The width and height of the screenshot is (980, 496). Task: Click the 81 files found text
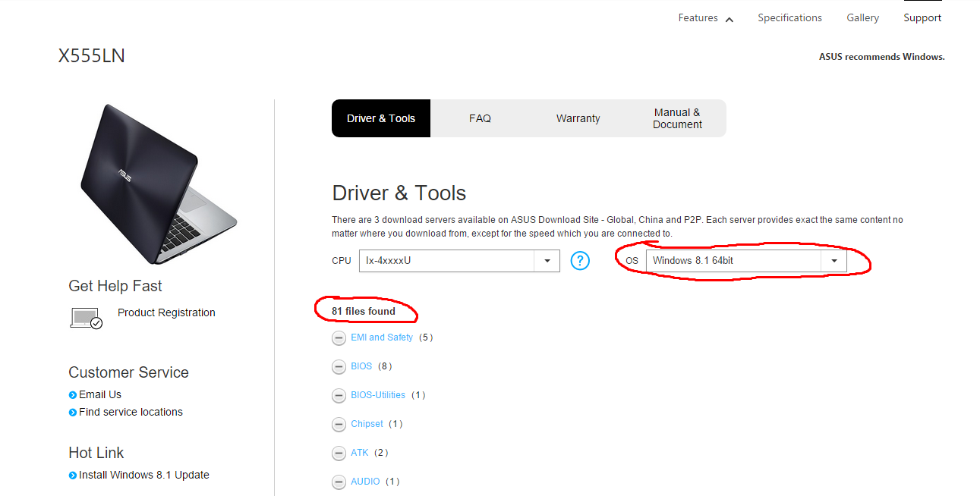364,311
